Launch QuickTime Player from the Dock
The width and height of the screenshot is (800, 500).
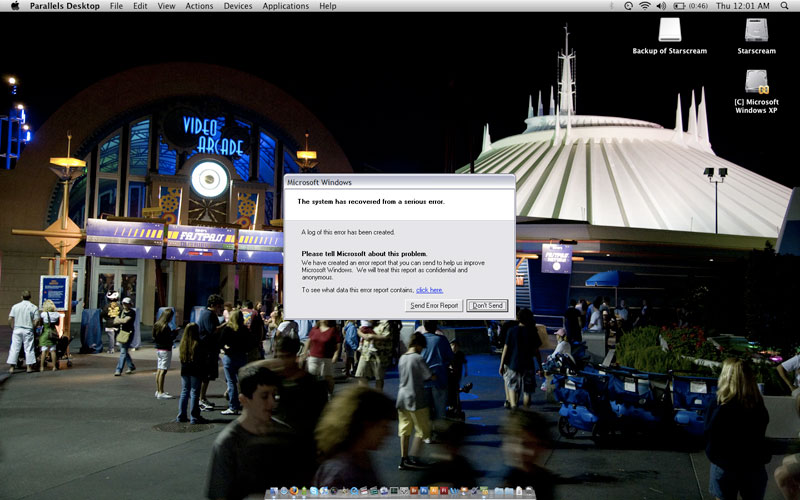tap(355, 491)
